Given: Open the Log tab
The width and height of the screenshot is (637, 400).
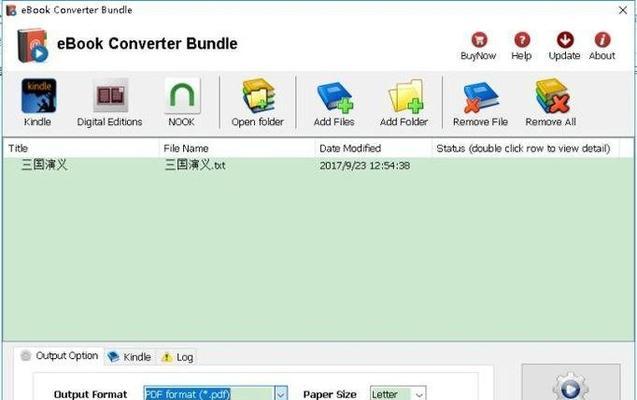Looking at the screenshot, I should [x=177, y=357].
